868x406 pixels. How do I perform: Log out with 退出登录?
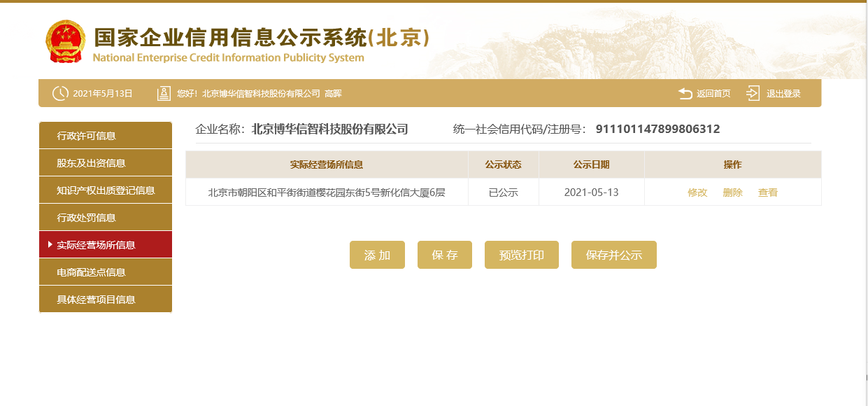point(783,94)
